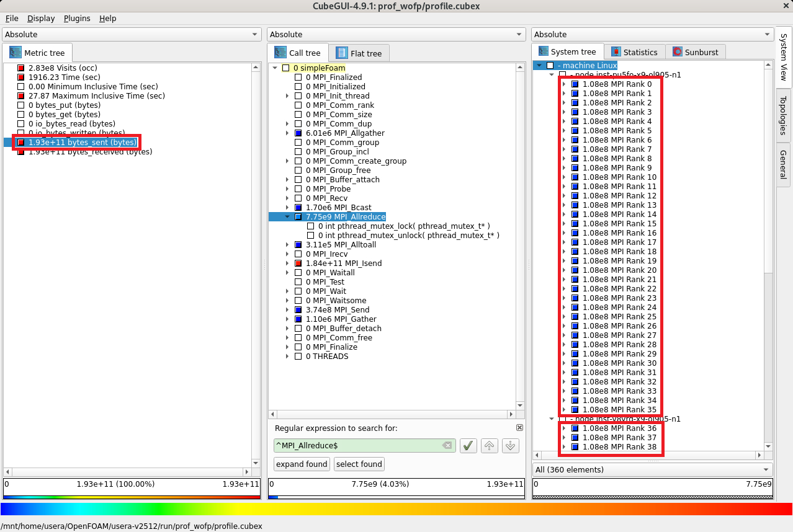Toggle the simpleFoam root checkbox
Image resolution: width=793 pixels, height=532 pixels.
click(x=286, y=68)
